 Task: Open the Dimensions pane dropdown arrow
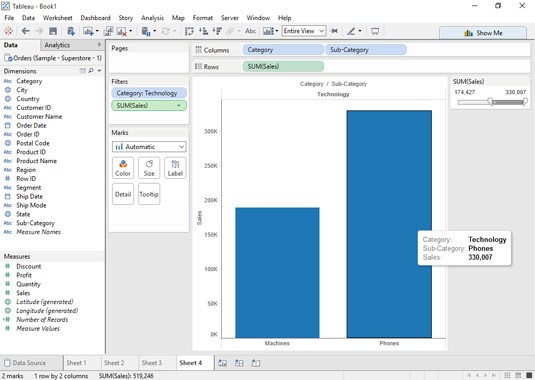point(99,71)
